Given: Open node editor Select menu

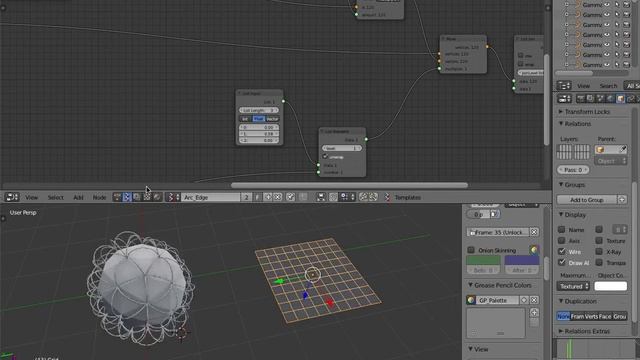Looking at the screenshot, I should pyautogui.click(x=56, y=197).
